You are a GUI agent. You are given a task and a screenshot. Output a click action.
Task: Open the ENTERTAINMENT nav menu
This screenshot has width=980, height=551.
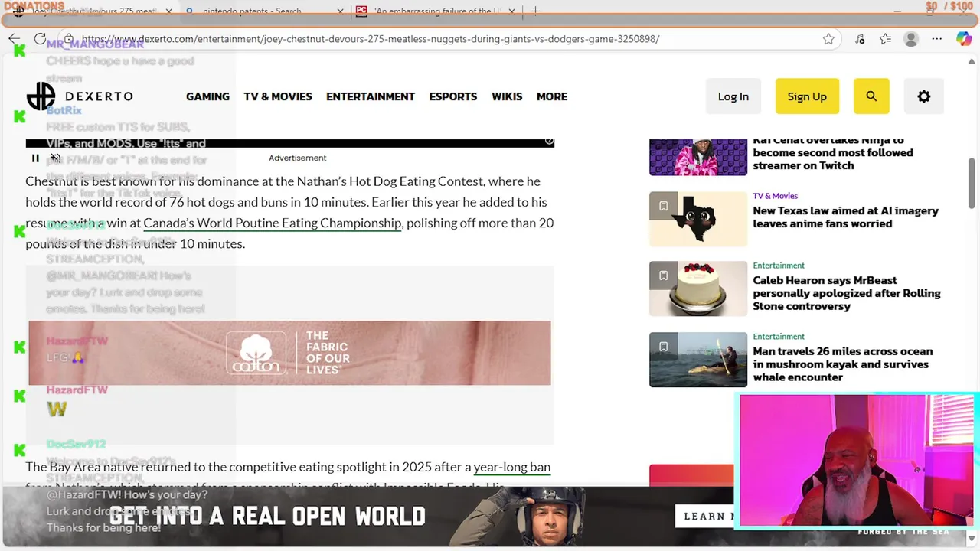pos(371,96)
